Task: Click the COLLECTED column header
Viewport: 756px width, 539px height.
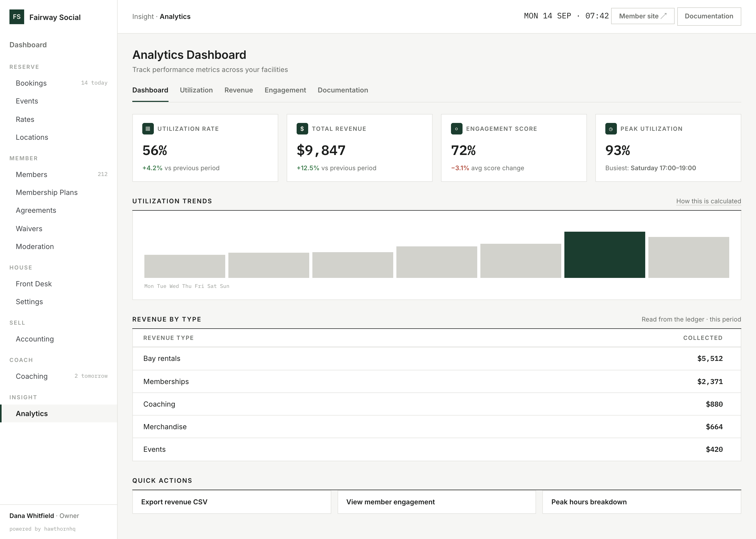Action: click(703, 338)
